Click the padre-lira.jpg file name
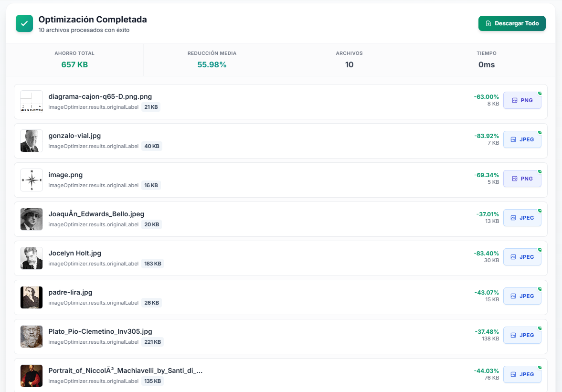The image size is (562, 392). pos(70,292)
